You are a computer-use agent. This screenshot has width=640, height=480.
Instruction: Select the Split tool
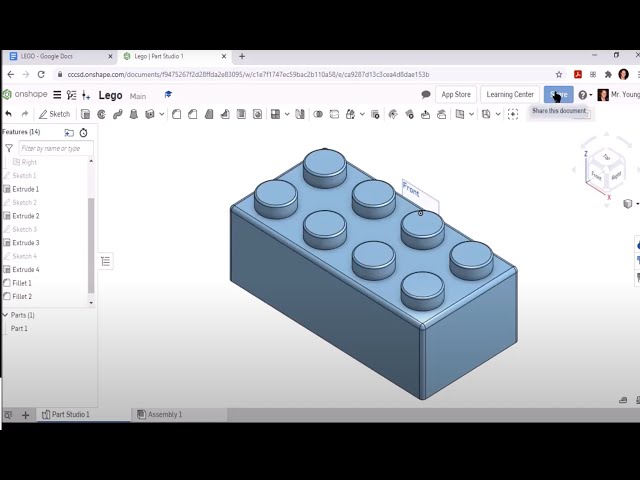point(334,114)
